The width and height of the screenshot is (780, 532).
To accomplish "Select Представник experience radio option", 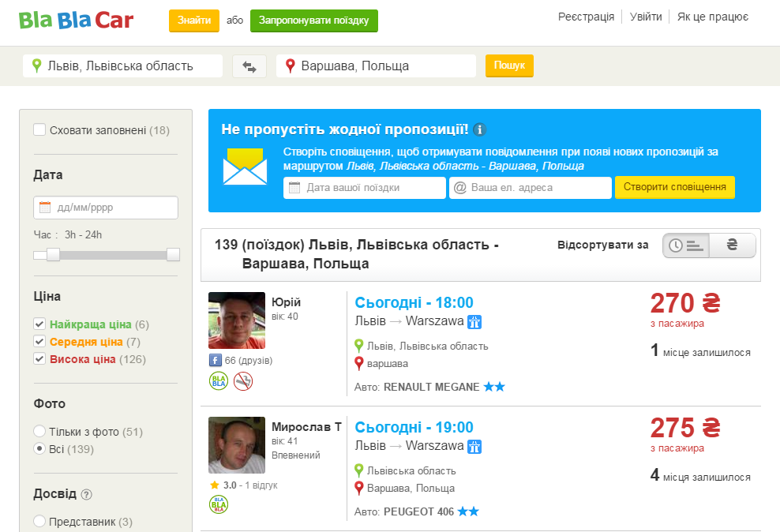I will coord(39,521).
